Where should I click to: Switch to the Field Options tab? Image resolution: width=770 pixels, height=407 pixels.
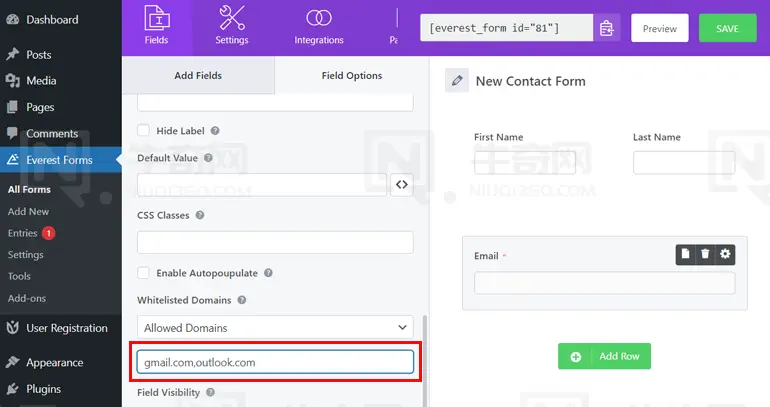[352, 75]
